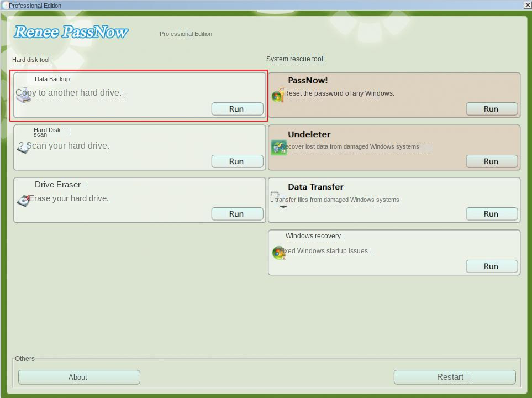Click the Undeleter recycle bin icon
Image resolution: width=532 pixels, height=398 pixels.
[x=279, y=148]
